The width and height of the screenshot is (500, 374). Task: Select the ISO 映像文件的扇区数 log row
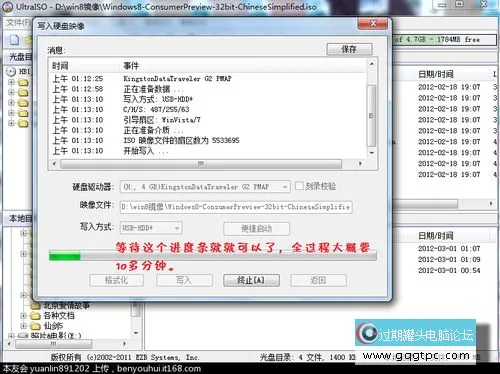pyautogui.click(x=208, y=141)
